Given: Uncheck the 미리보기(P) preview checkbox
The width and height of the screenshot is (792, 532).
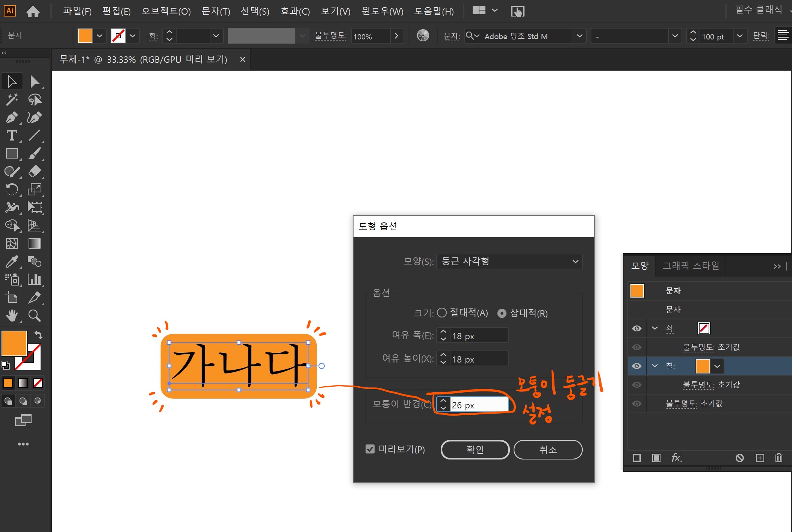Looking at the screenshot, I should (370, 449).
